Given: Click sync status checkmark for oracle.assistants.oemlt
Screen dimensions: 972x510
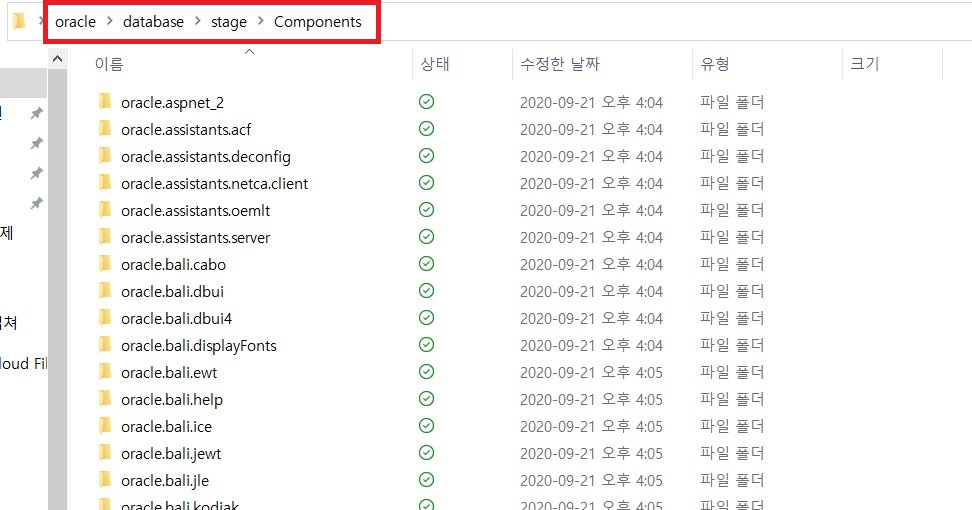Looking at the screenshot, I should tap(426, 209).
